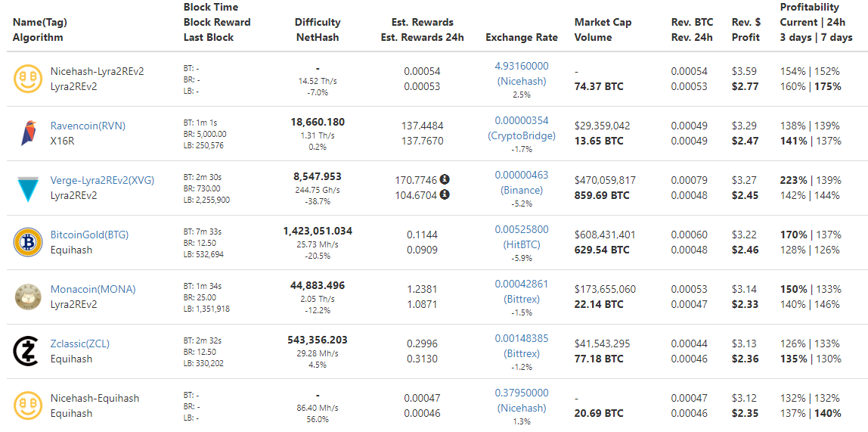868x432 pixels.
Task: Click the Rev. BTC column header
Action: pyautogui.click(x=692, y=30)
